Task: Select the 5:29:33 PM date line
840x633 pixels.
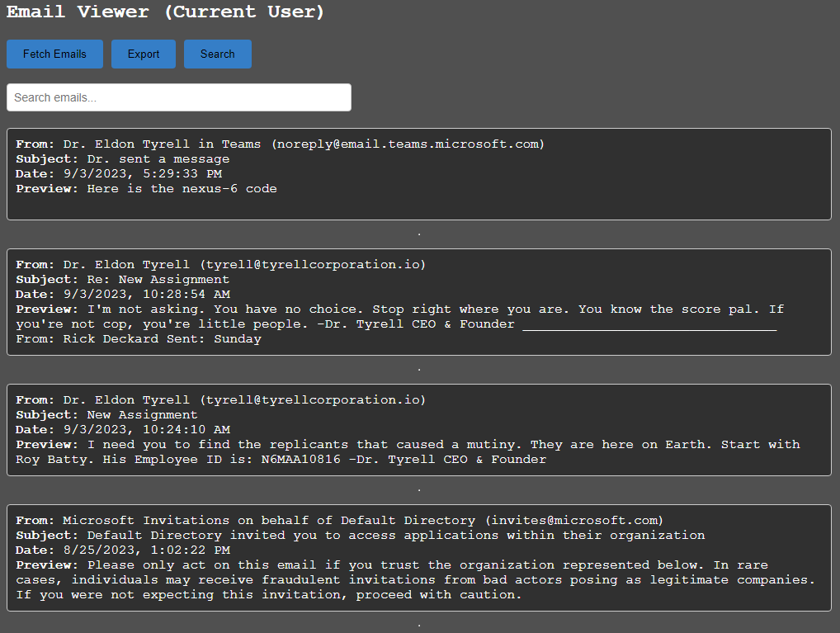Action: click(x=142, y=174)
